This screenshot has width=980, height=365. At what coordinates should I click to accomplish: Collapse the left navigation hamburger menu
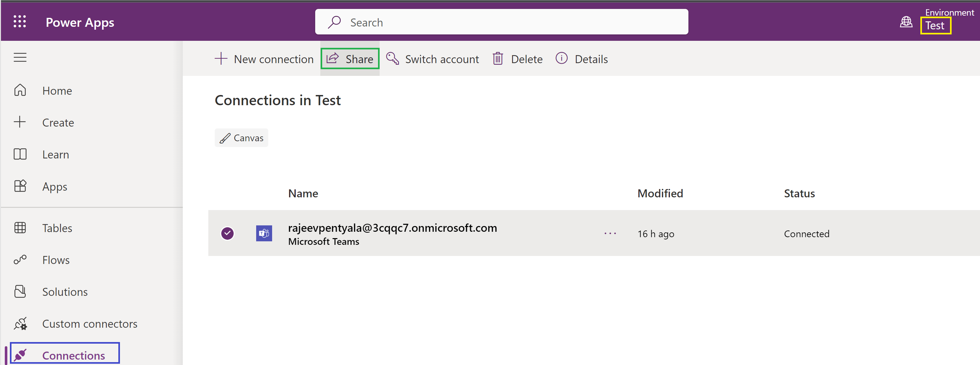(20, 57)
